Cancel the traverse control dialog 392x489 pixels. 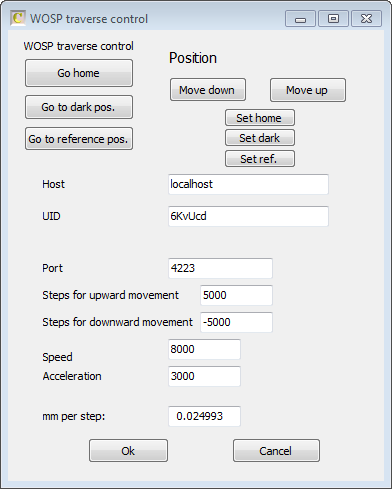(276, 451)
